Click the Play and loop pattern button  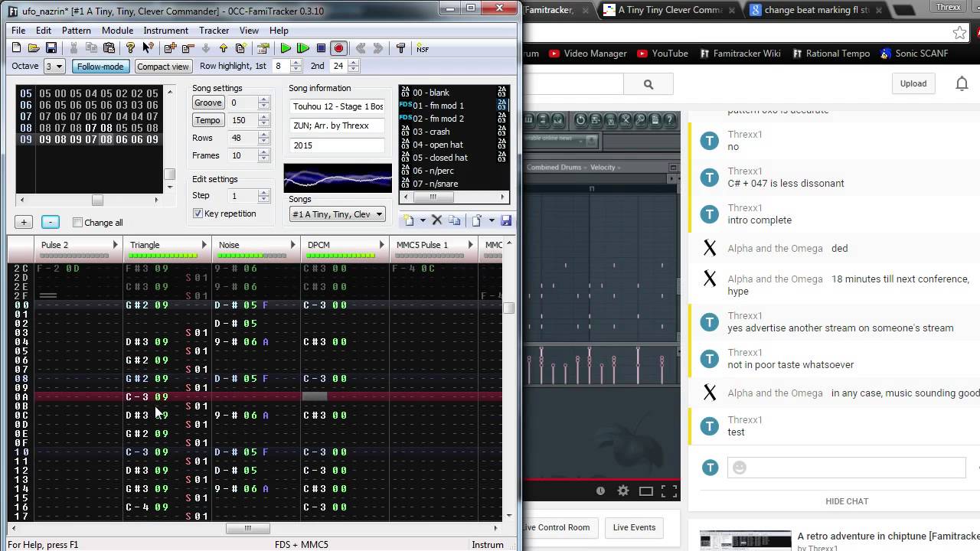coord(303,48)
